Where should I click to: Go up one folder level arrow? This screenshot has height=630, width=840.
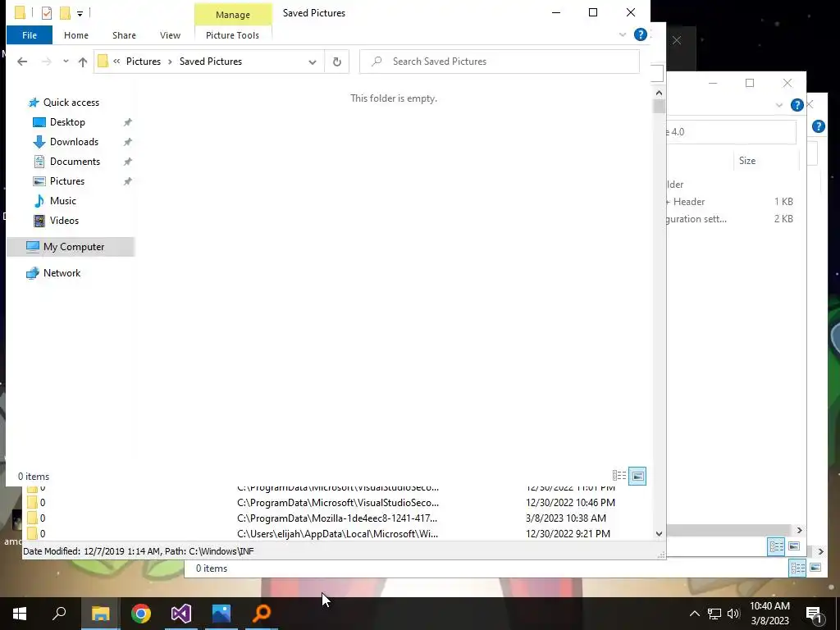point(83,62)
